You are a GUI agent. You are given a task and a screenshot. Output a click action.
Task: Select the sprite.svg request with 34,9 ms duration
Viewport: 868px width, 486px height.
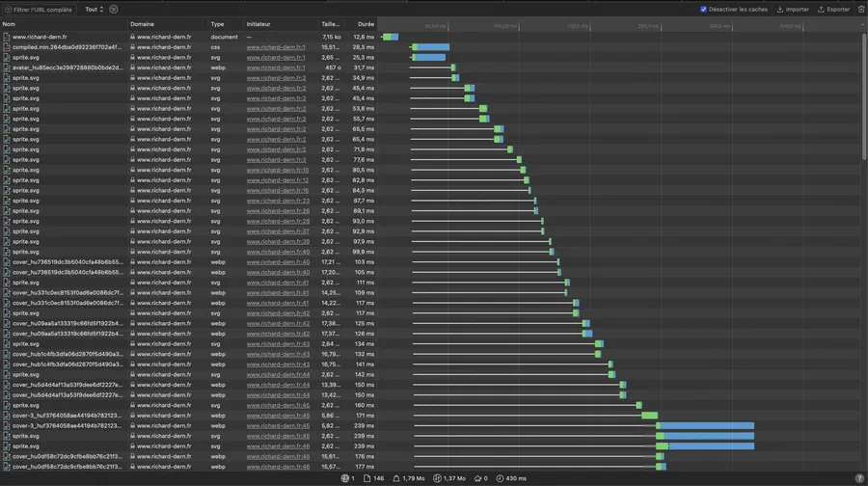(25, 78)
